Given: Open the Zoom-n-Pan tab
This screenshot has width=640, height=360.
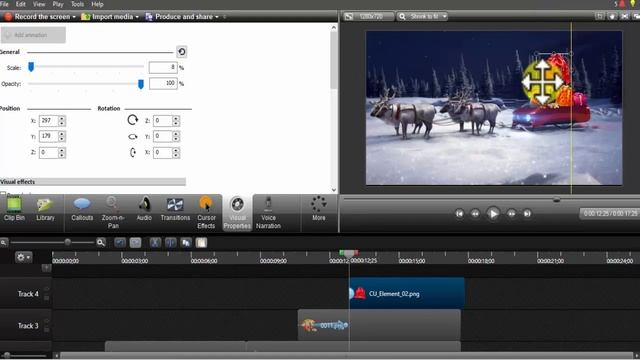Looking at the screenshot, I should tap(113, 212).
